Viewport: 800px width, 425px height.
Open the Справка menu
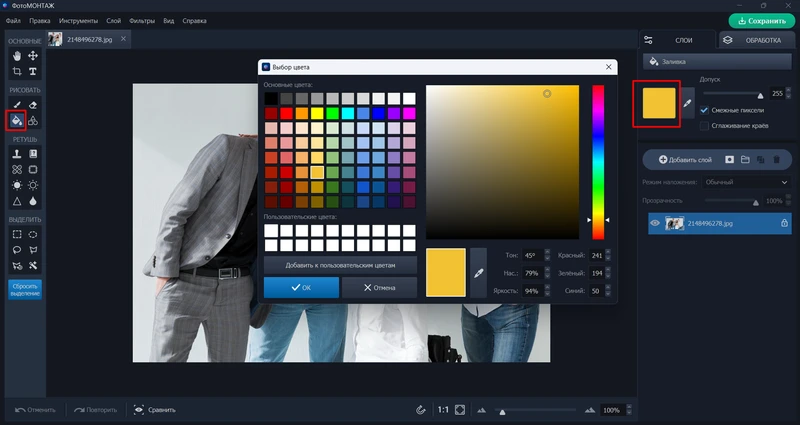point(194,21)
